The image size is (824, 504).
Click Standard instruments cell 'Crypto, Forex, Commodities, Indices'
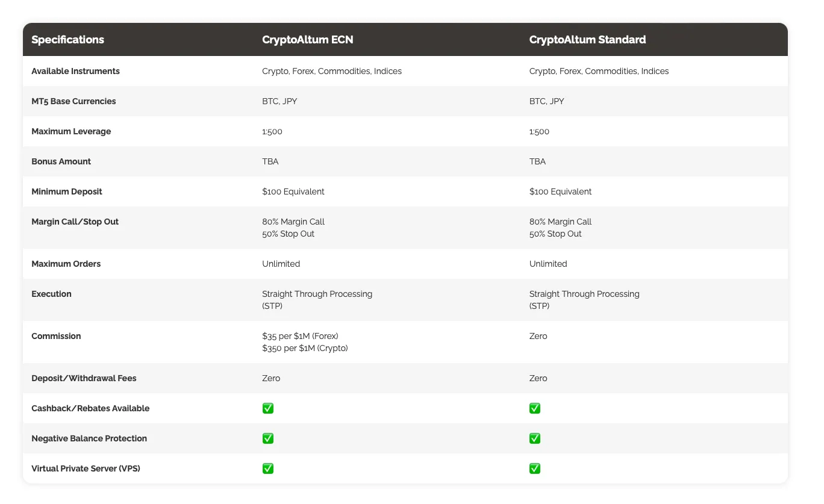click(x=599, y=71)
